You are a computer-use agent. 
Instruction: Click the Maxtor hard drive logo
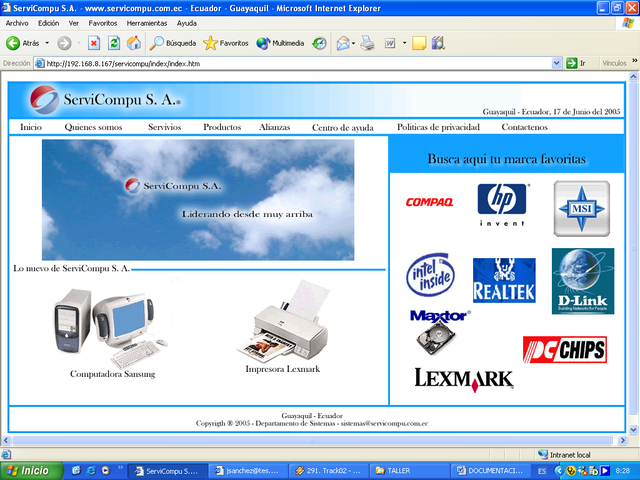439,331
